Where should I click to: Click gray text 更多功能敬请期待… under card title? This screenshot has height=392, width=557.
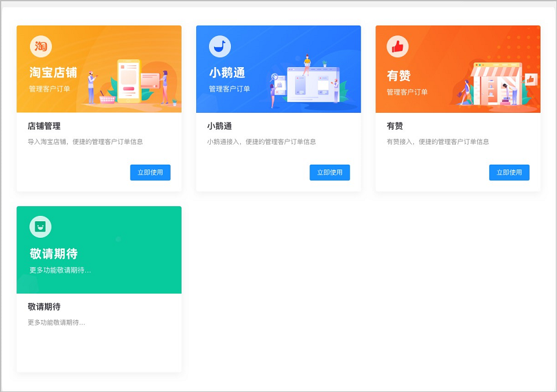[x=57, y=323]
